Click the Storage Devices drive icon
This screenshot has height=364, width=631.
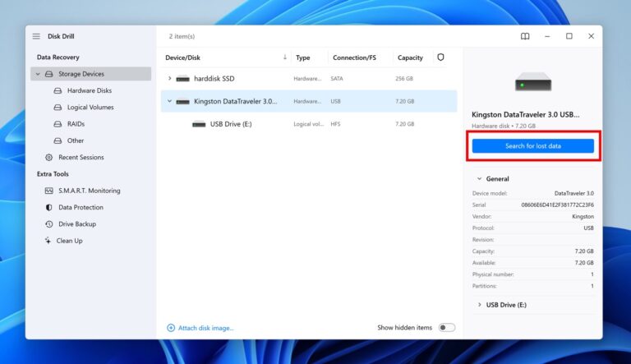(x=48, y=74)
